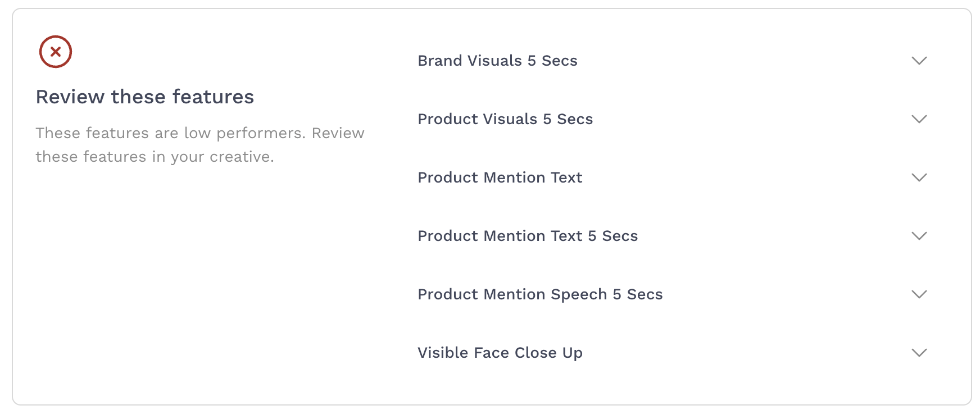Screen dimensions: 980x419
Task: Expand Product Visuals 5 Secs chevron
Action: pyautogui.click(x=919, y=119)
